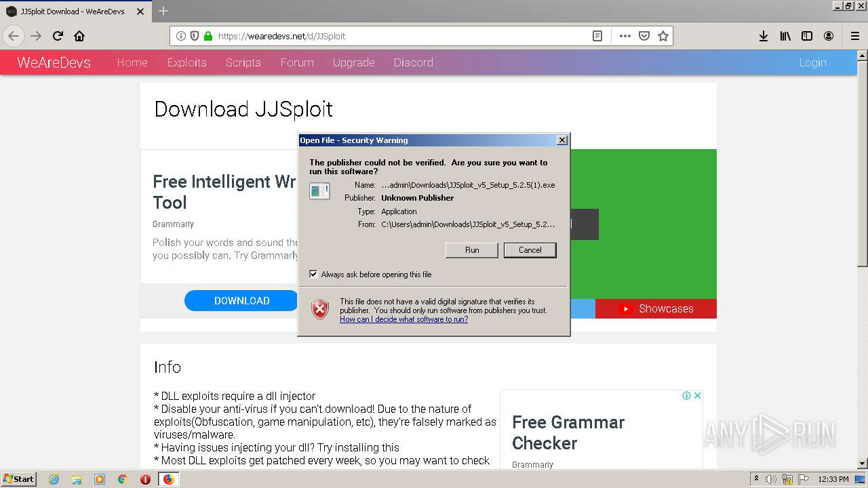Click the WeAreDevs site logo
This screenshot has height=488, width=868.
(x=54, y=62)
